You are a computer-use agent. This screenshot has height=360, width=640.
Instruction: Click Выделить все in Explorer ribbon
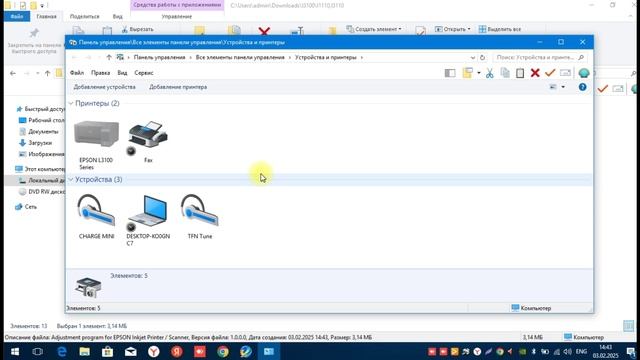pos(500,29)
